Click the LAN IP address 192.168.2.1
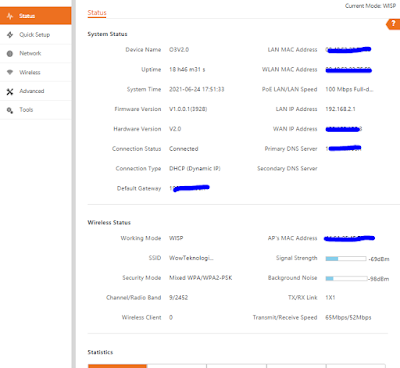Viewport: 400px width, 368px height. point(340,109)
